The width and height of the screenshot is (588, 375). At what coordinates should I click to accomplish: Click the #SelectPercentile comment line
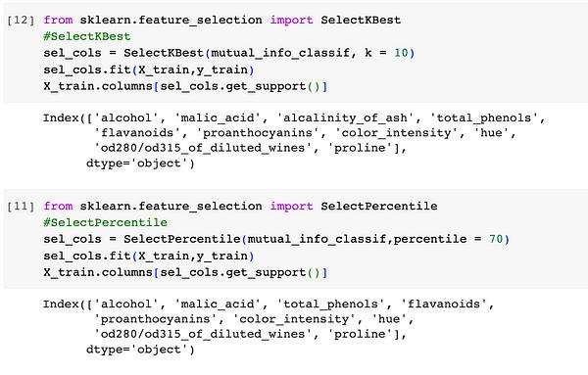[x=106, y=222]
